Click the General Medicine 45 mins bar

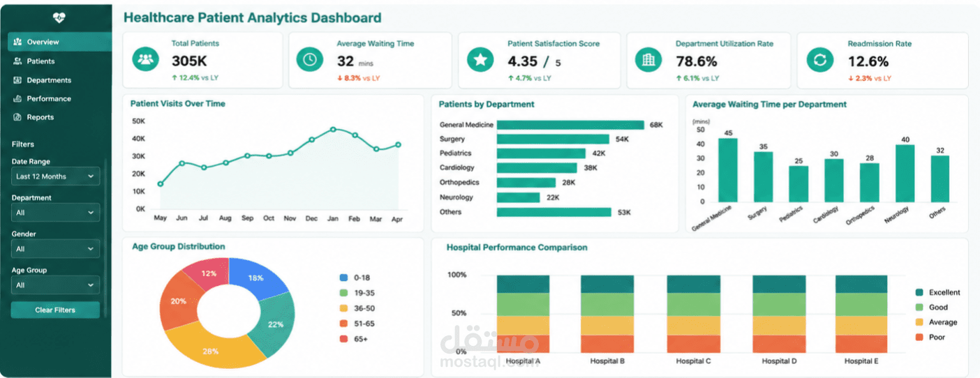[728, 170]
